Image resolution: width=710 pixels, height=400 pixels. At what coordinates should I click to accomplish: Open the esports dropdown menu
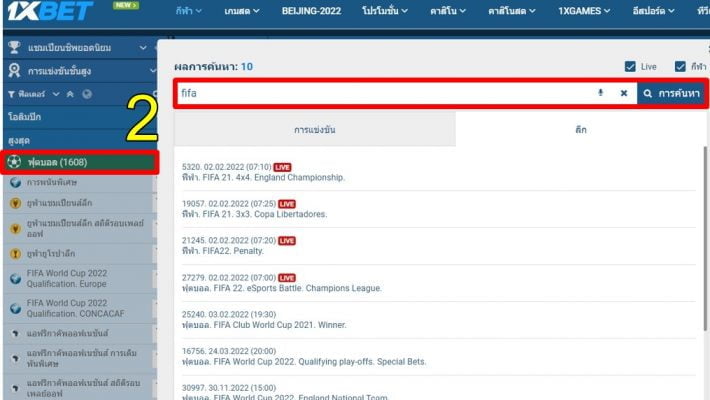click(x=653, y=11)
